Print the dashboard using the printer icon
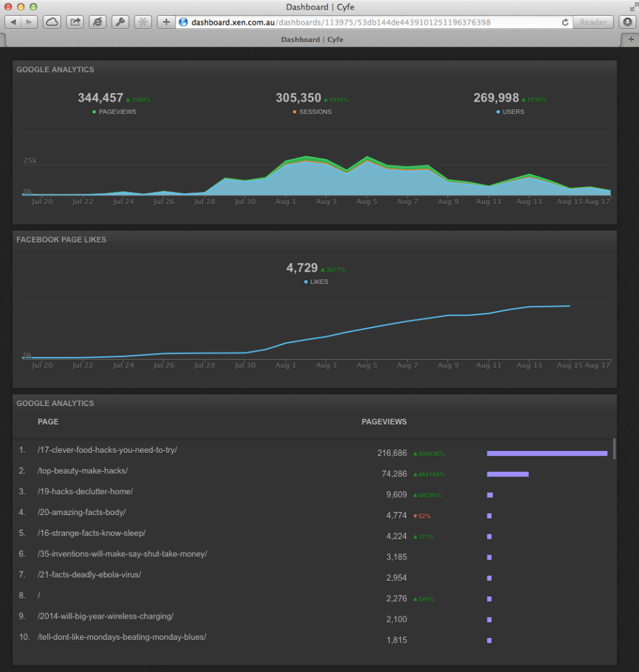 click(97, 22)
